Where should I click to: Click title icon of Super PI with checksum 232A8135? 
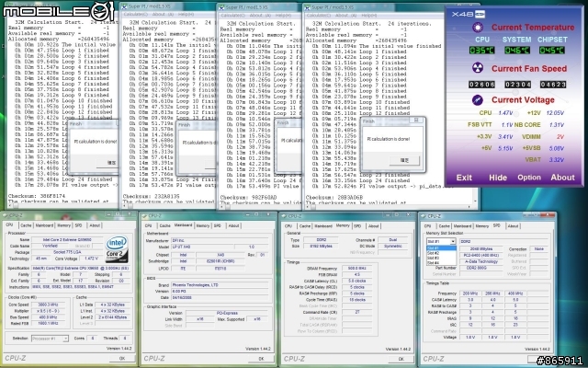click(124, 6)
